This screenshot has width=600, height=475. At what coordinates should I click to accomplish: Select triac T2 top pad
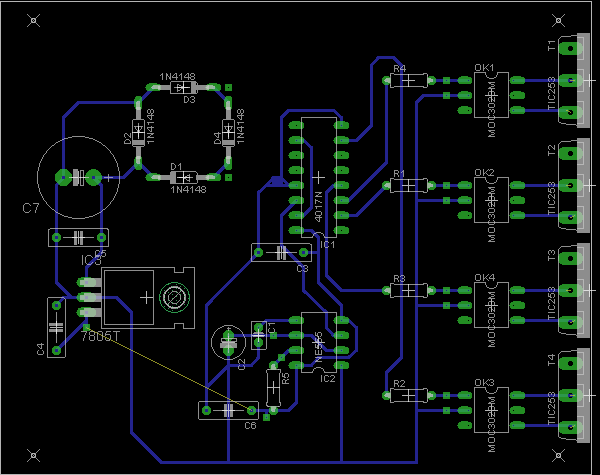[571, 153]
